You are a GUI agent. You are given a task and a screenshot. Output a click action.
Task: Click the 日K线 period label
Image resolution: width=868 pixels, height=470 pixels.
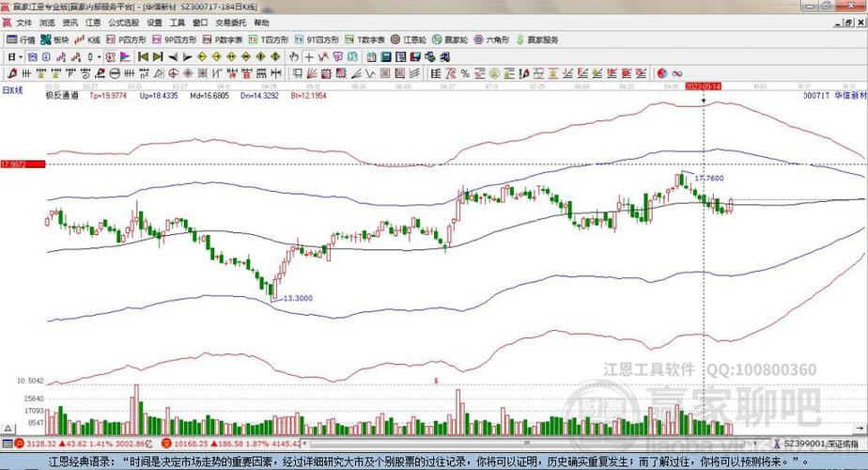(x=13, y=90)
